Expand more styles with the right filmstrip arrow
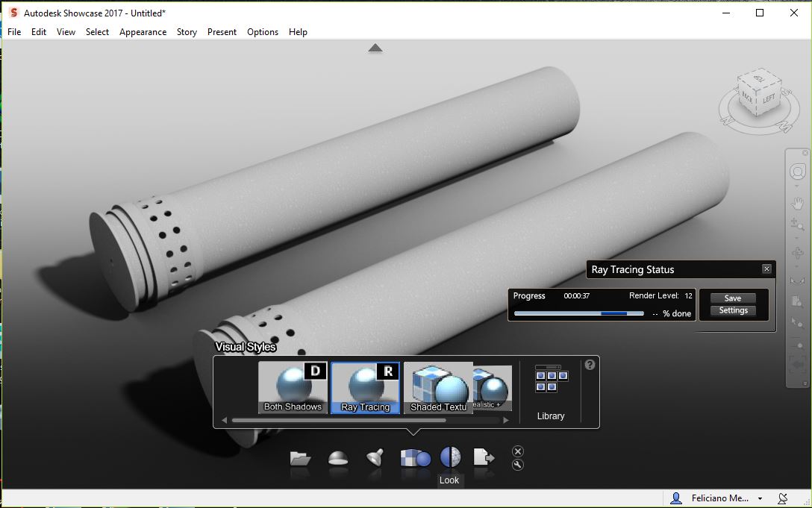The image size is (812, 508). pos(506,420)
